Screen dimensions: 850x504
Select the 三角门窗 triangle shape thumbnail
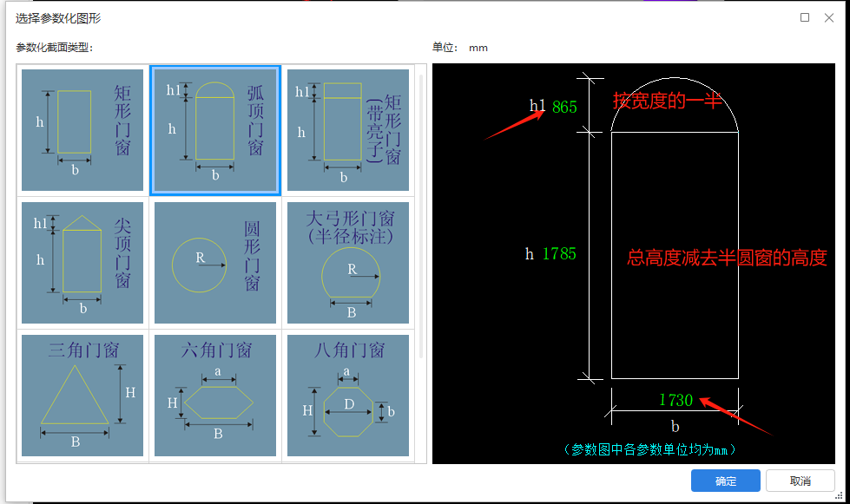coord(82,396)
